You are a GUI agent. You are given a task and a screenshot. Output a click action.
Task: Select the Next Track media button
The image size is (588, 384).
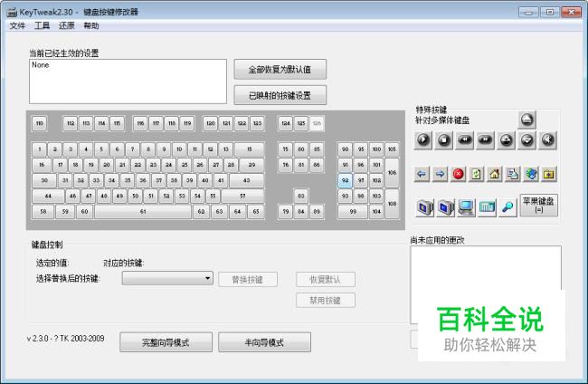(x=485, y=140)
